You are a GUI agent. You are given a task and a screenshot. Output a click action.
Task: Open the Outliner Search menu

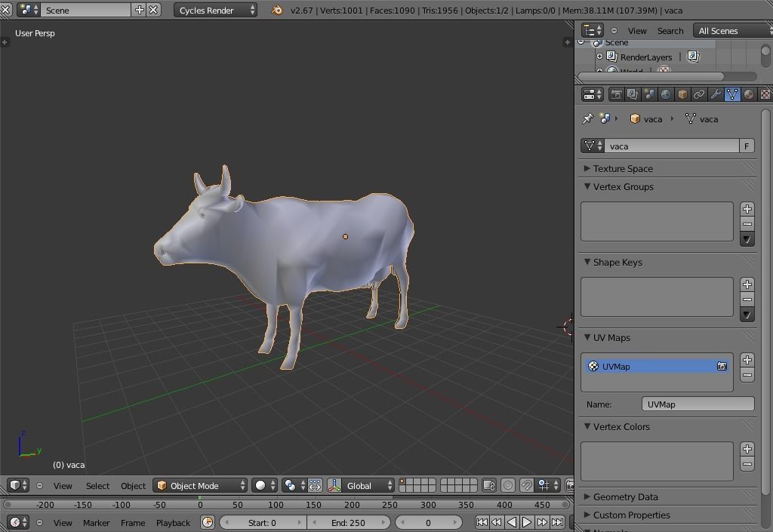pyautogui.click(x=670, y=30)
